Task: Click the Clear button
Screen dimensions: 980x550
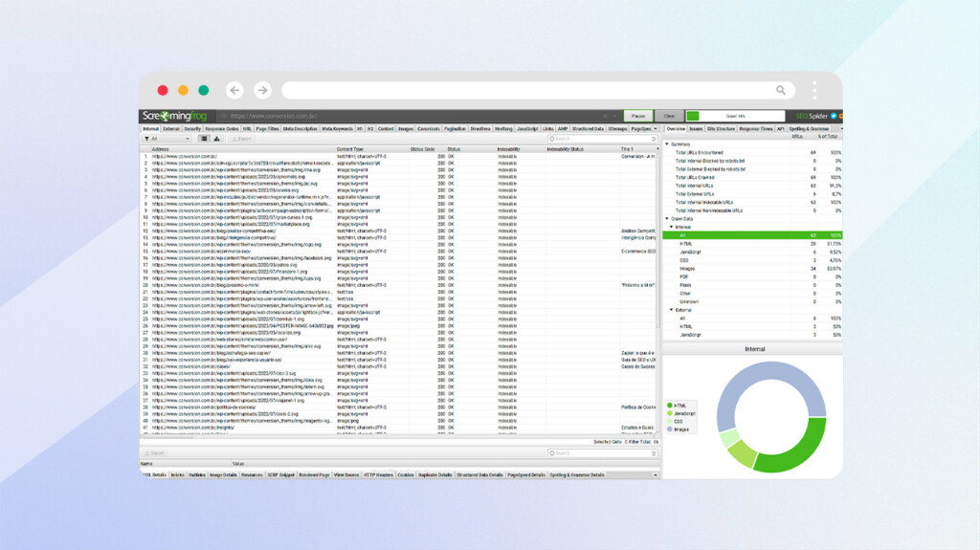Action: click(x=669, y=117)
